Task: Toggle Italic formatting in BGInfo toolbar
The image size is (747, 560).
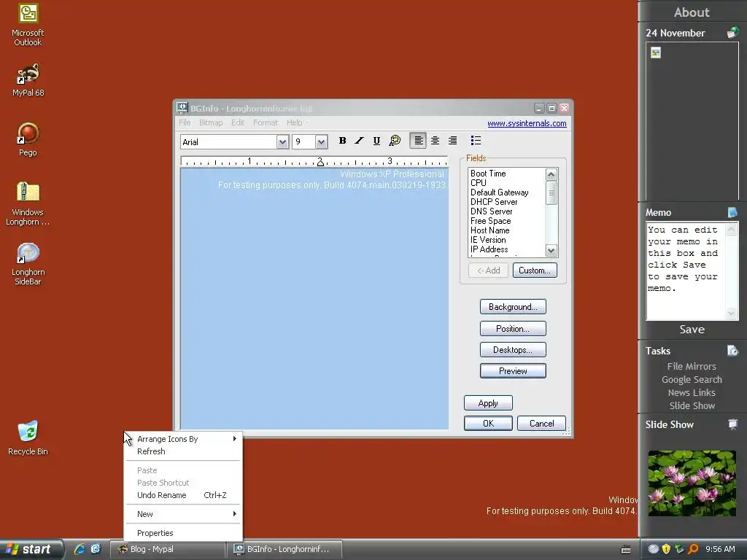Action: 359,141
